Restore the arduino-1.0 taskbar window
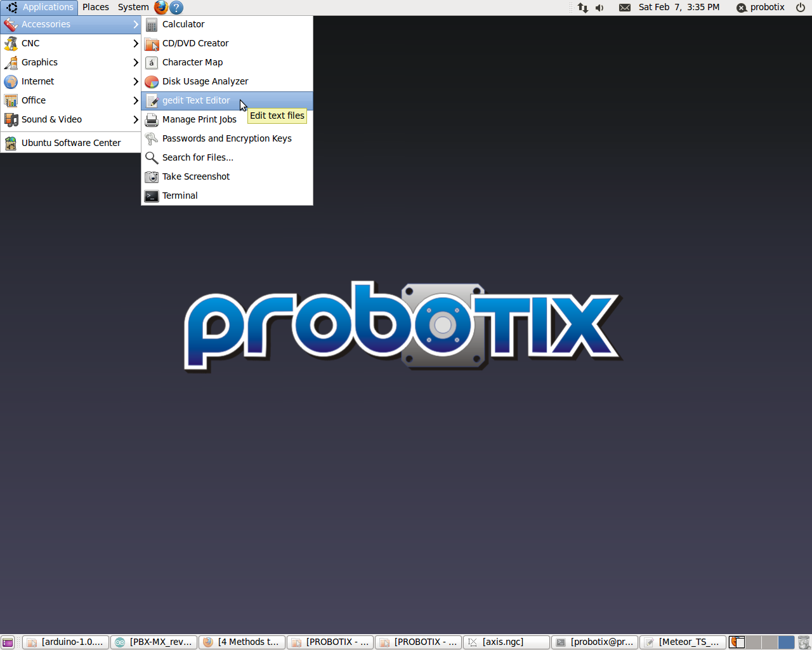This screenshot has height=650, width=812. pos(66,642)
